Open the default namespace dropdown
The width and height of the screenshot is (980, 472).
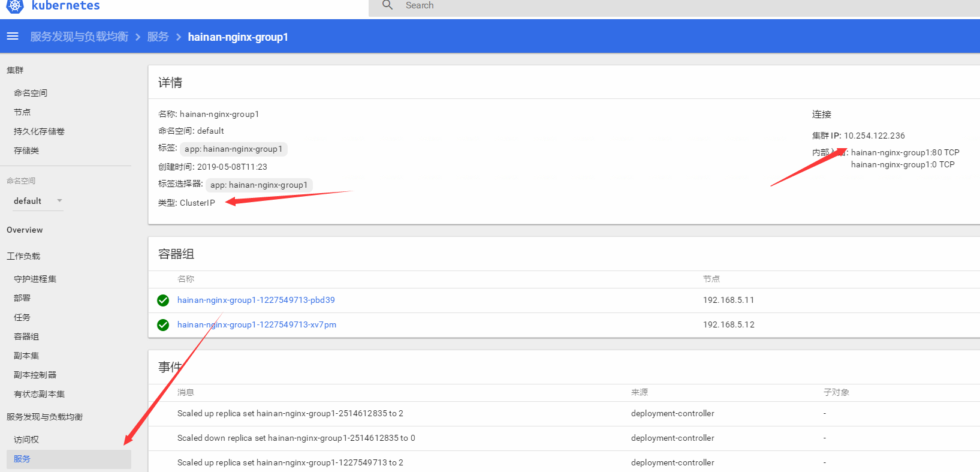click(x=38, y=201)
